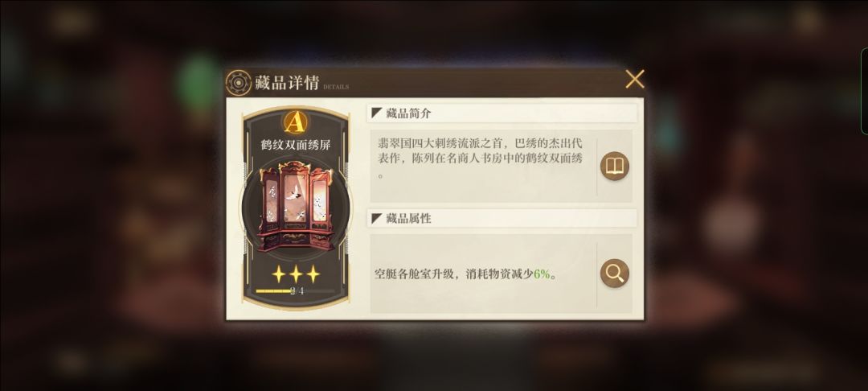Tap the first gold star on the card
The width and height of the screenshot is (868, 391).
[x=278, y=274]
